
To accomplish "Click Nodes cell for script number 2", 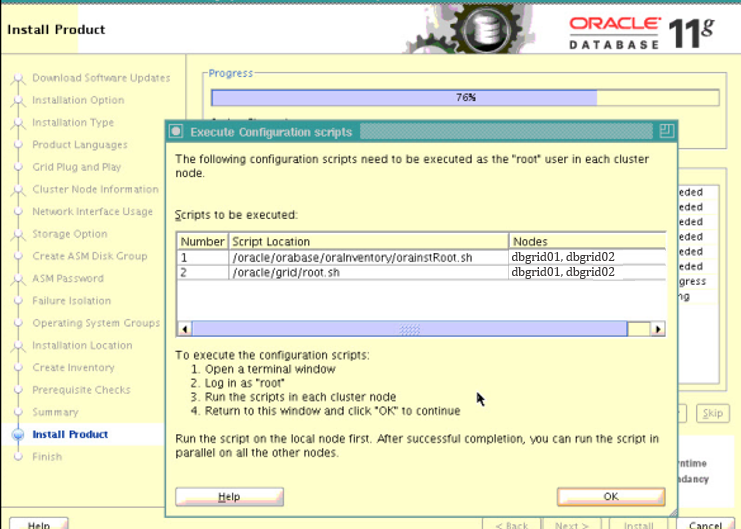I will point(587,272).
